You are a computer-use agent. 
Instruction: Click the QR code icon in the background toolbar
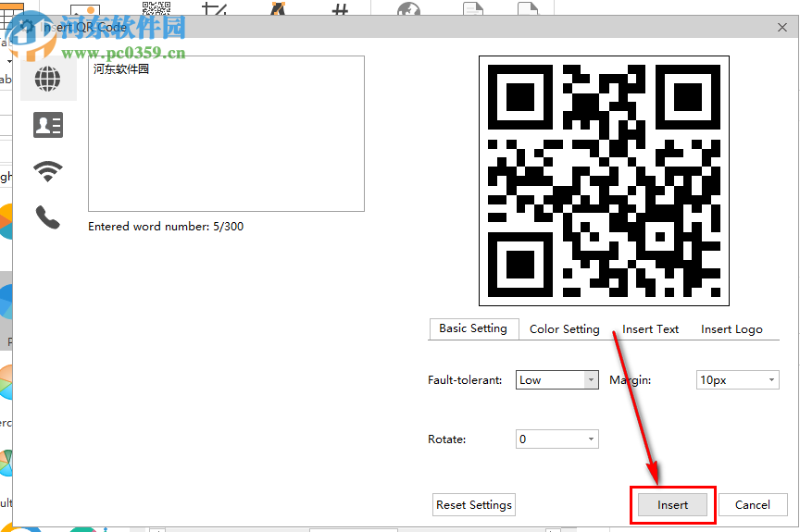(x=156, y=8)
